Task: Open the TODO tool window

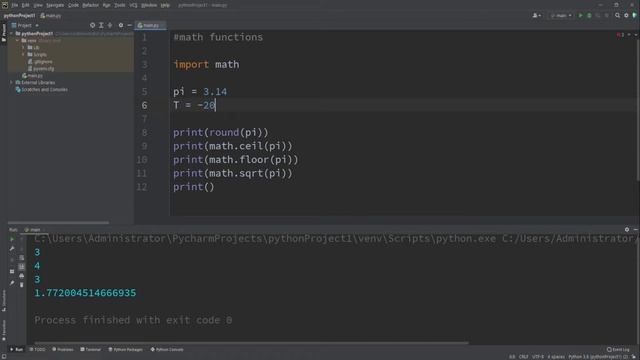Action: (x=37, y=349)
